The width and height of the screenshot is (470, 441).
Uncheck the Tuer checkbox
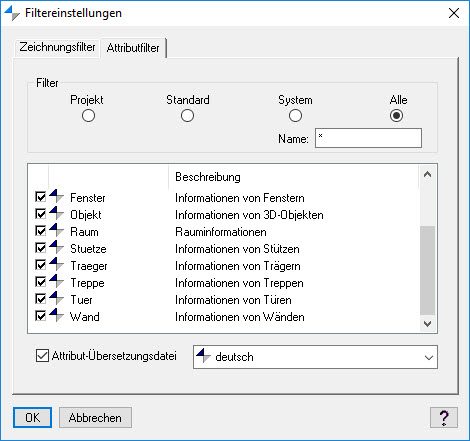coord(40,299)
